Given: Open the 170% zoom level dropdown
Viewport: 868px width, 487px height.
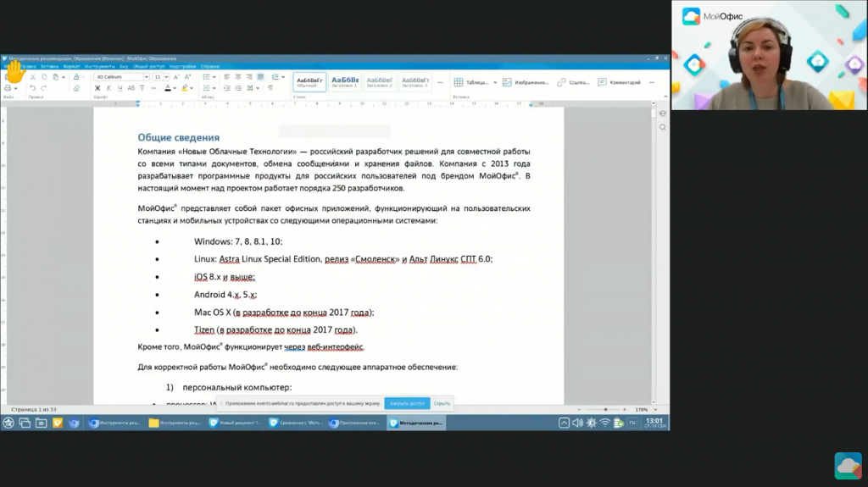Looking at the screenshot, I should [x=655, y=410].
